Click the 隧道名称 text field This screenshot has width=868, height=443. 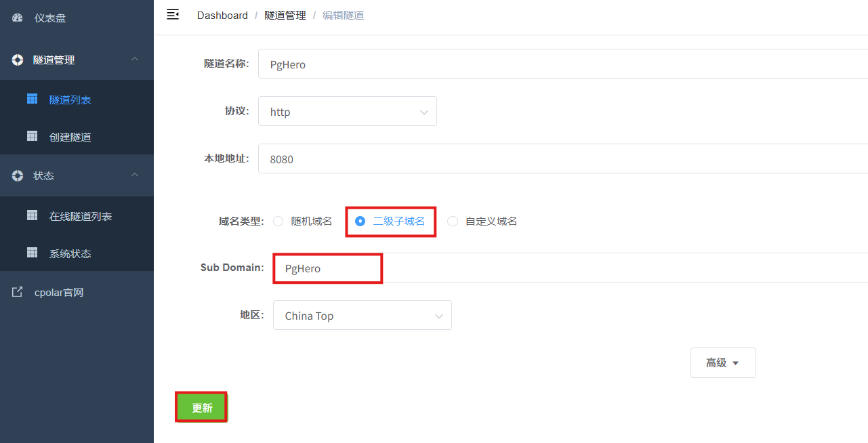[563, 64]
